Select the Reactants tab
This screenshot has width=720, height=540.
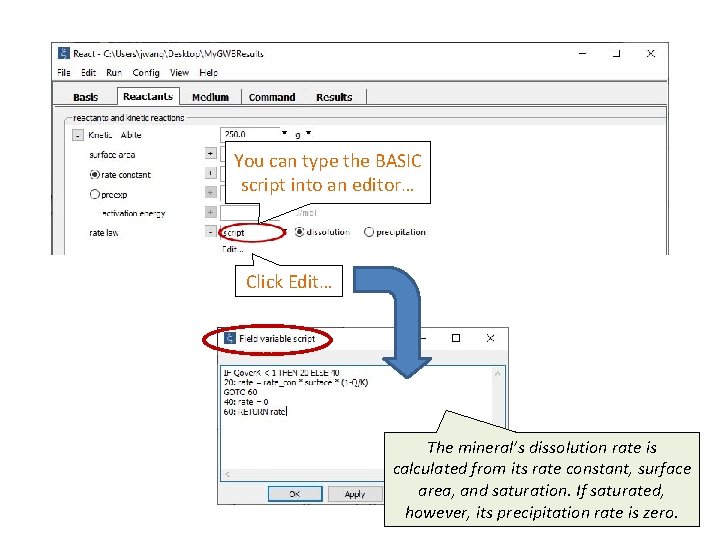pos(148,96)
